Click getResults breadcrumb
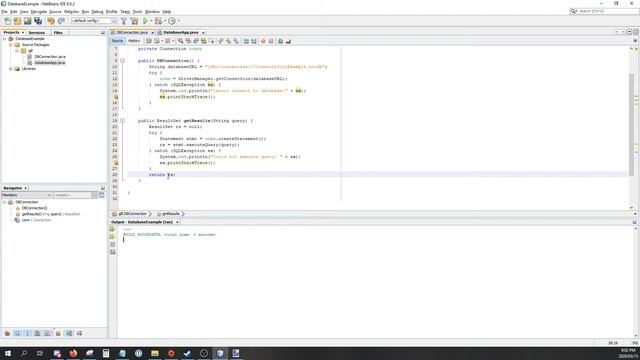 click(x=171, y=214)
